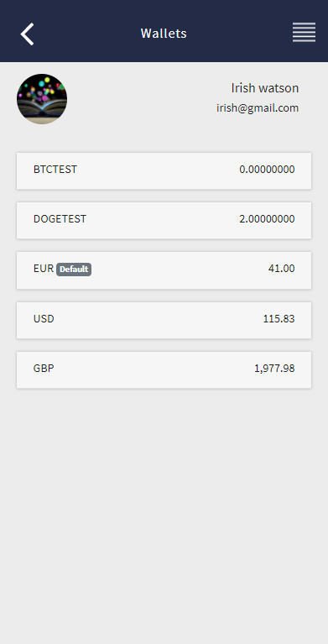
Task: Select the 0.00000000 BTCTEST balance
Action: tap(267, 170)
